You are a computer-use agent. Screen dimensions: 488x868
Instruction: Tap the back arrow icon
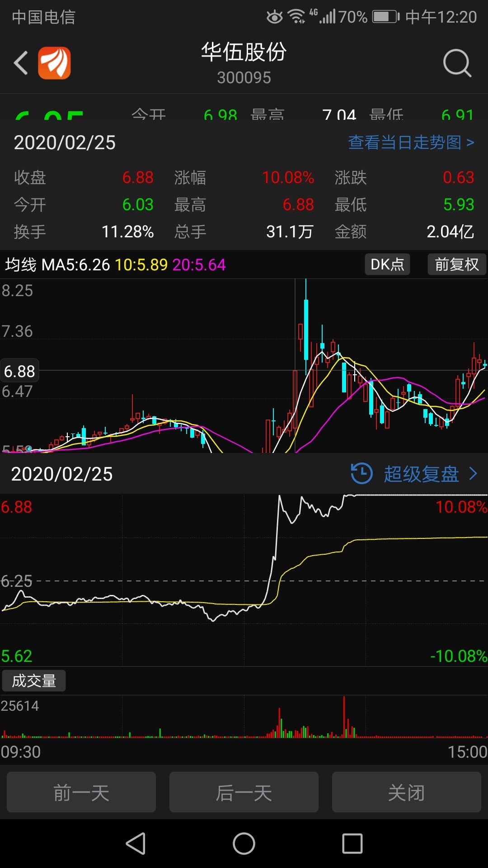point(21,63)
